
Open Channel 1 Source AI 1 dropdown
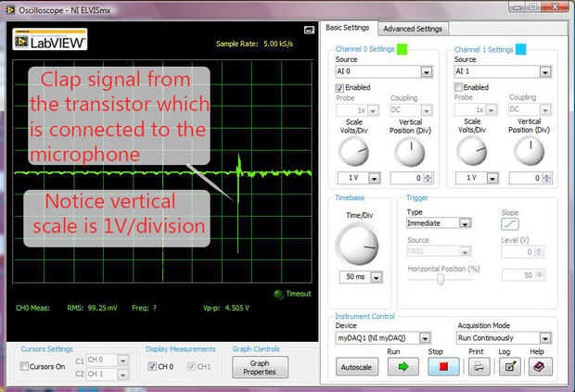(545, 71)
